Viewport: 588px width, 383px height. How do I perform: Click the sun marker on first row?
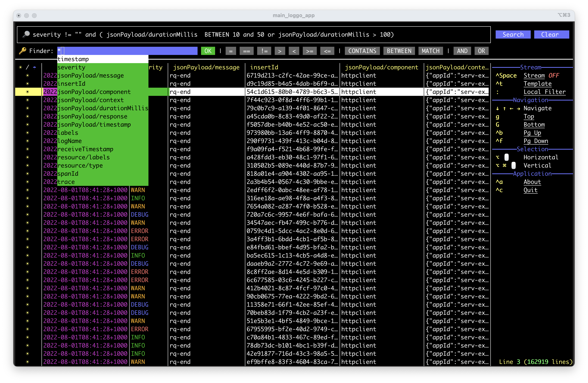tap(27, 75)
